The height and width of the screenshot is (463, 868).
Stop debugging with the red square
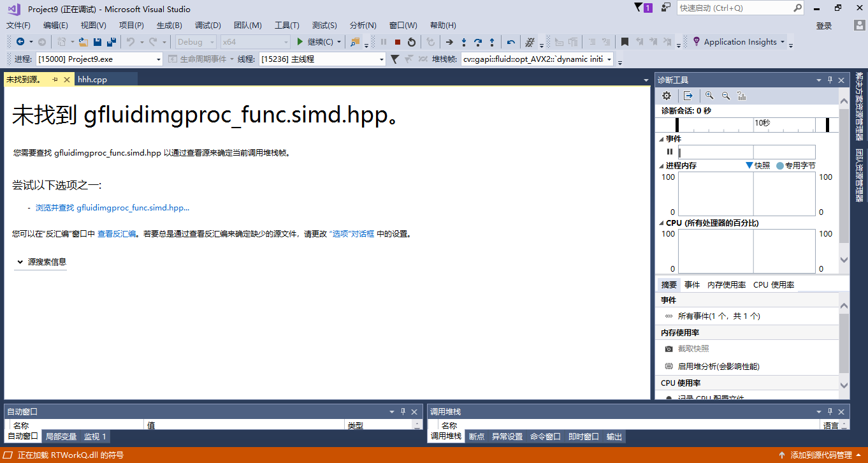398,42
